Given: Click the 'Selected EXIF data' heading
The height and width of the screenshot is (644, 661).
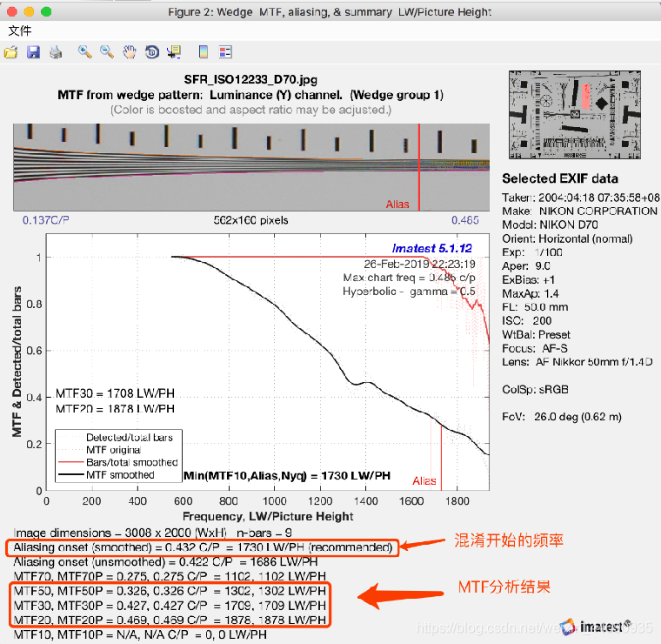Looking at the screenshot, I should tap(560, 178).
